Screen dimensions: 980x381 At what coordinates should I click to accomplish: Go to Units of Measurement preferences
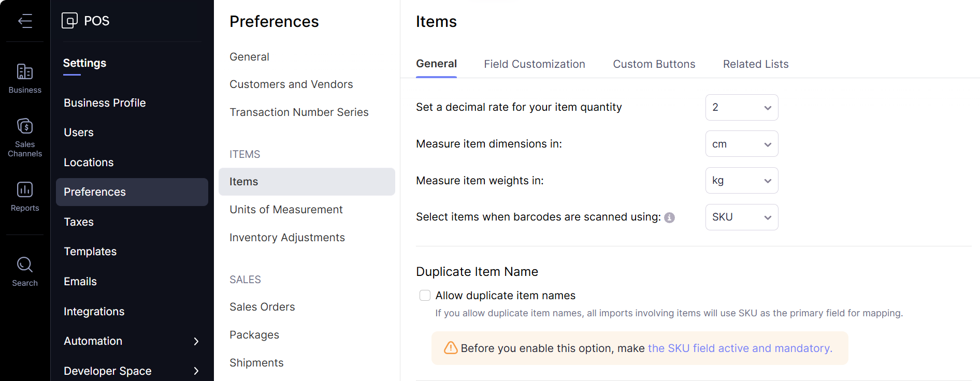pos(286,210)
